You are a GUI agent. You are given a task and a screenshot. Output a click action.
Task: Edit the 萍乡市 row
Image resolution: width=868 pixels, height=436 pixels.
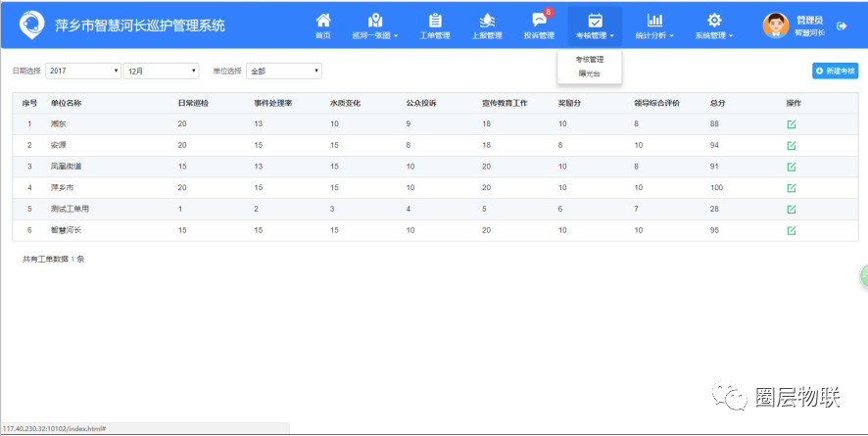[x=792, y=187]
